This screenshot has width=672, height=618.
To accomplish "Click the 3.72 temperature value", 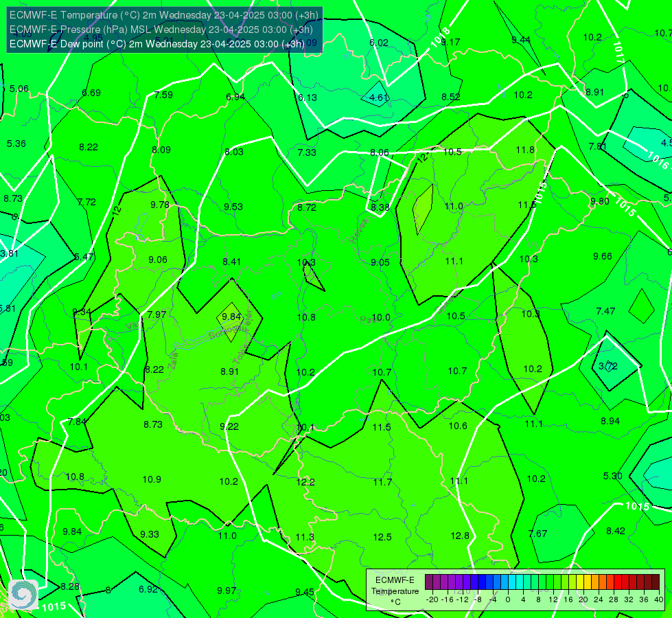I will pyautogui.click(x=608, y=366).
